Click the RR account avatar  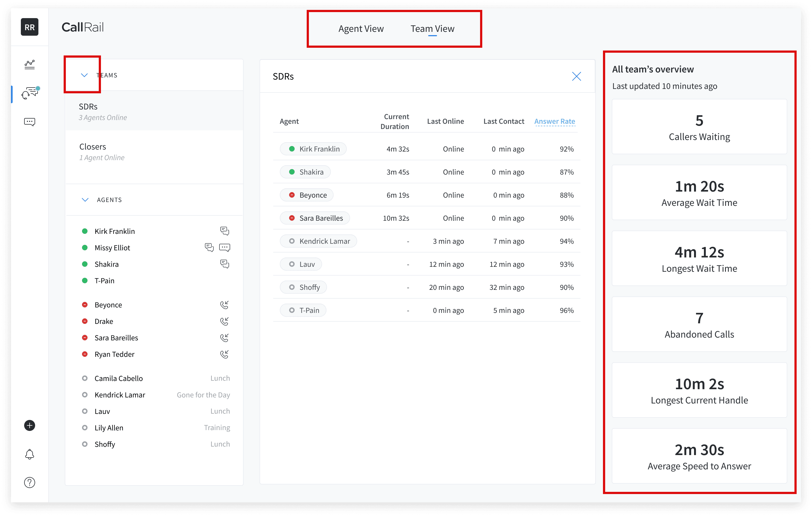coord(30,27)
